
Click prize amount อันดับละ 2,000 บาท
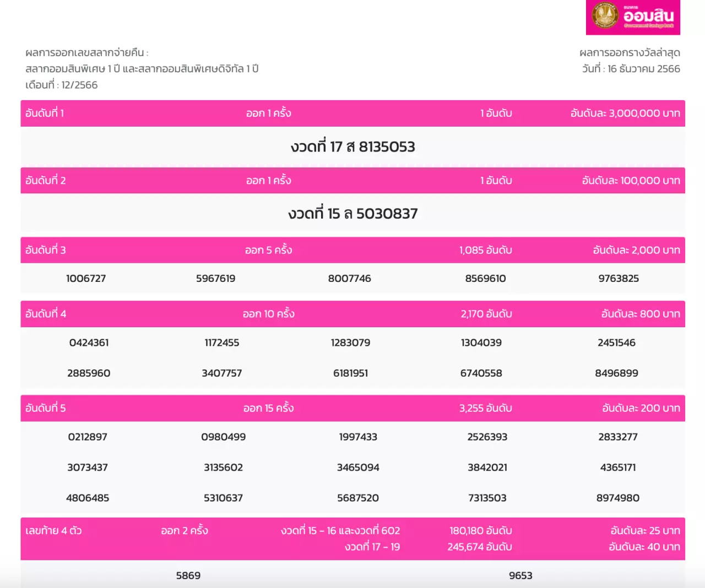(x=637, y=250)
